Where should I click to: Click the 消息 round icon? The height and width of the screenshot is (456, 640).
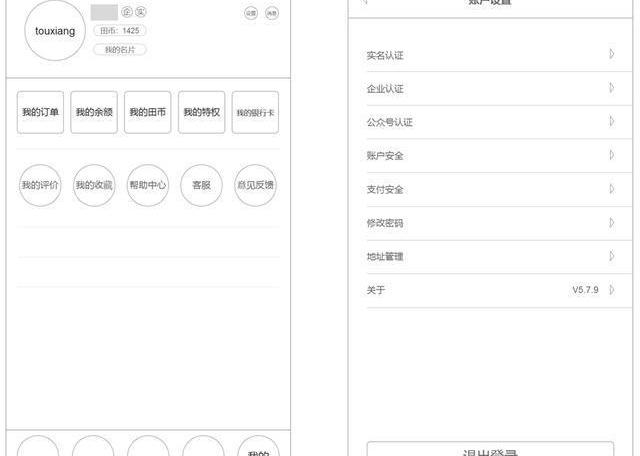[x=272, y=13]
